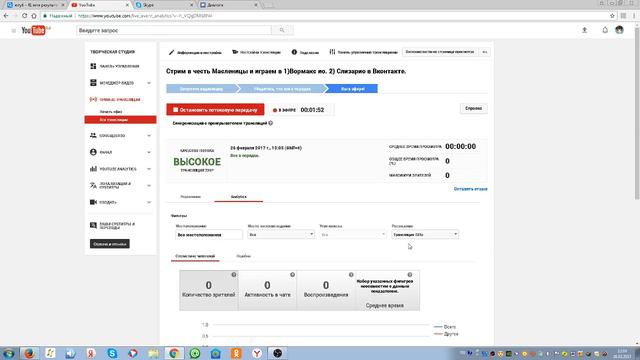The height and width of the screenshot is (360, 640).
Task: Click help icon beside player sync text
Action: (x=271, y=123)
